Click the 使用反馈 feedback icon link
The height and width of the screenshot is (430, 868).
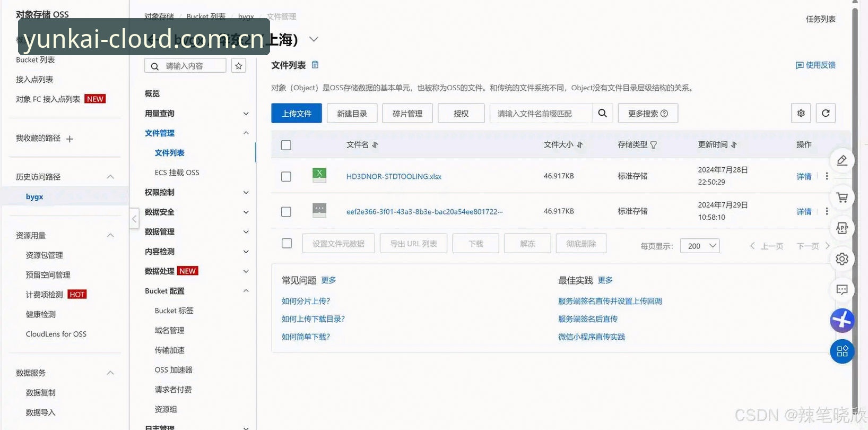tap(815, 65)
